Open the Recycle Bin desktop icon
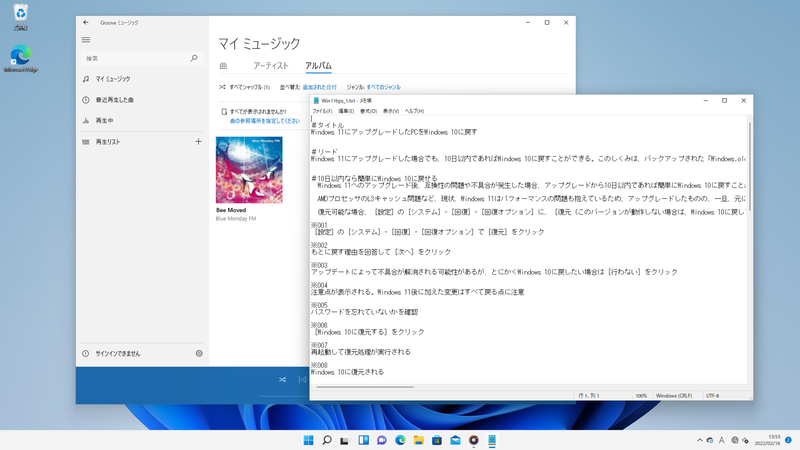800x450 pixels. (20, 16)
